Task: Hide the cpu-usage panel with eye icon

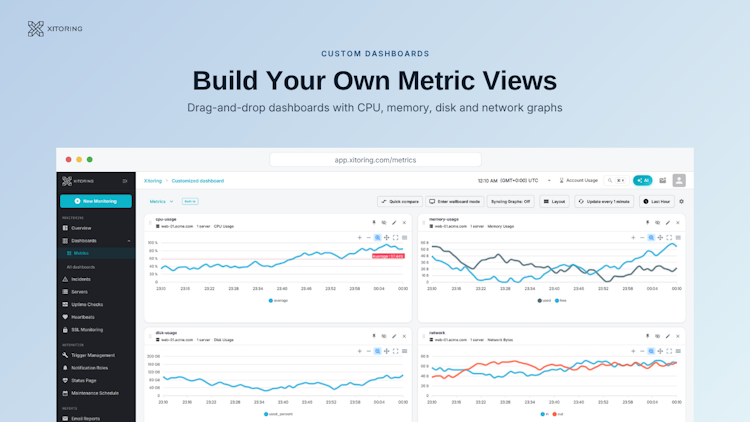Action: (384, 222)
